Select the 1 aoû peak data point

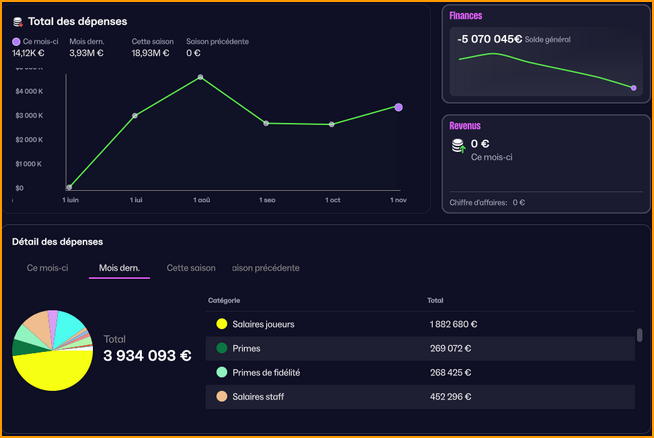pyautogui.click(x=201, y=77)
